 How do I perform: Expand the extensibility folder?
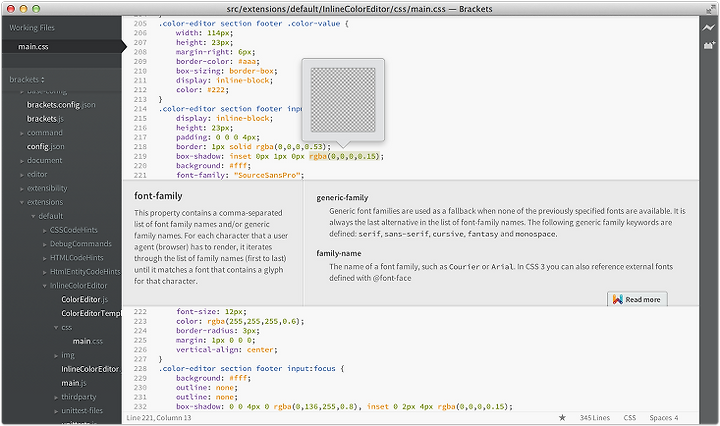[x=22, y=189]
